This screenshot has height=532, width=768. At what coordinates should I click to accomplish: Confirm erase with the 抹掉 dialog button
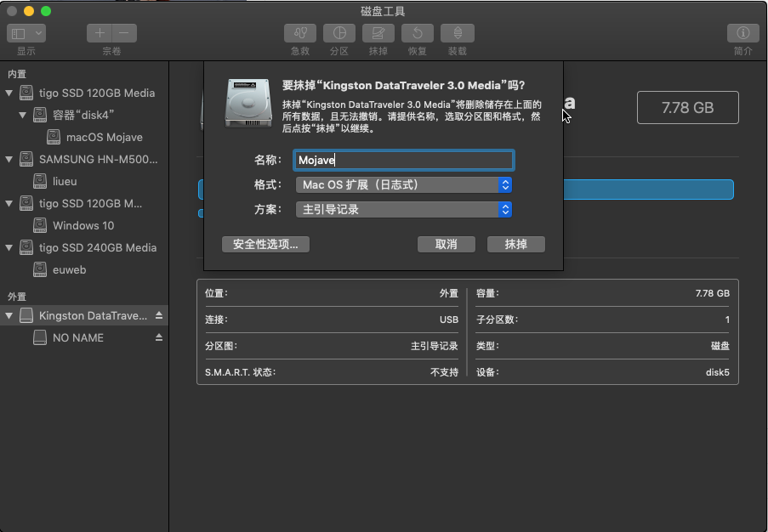(x=516, y=244)
